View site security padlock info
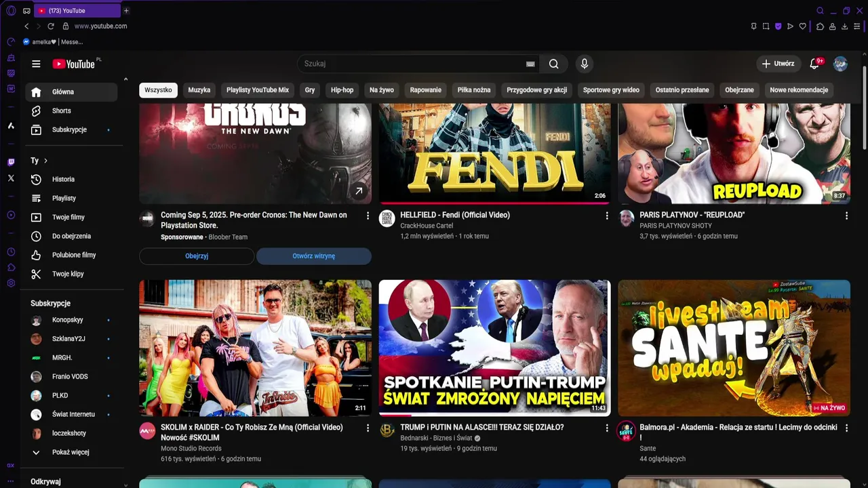868x488 pixels. click(x=66, y=26)
